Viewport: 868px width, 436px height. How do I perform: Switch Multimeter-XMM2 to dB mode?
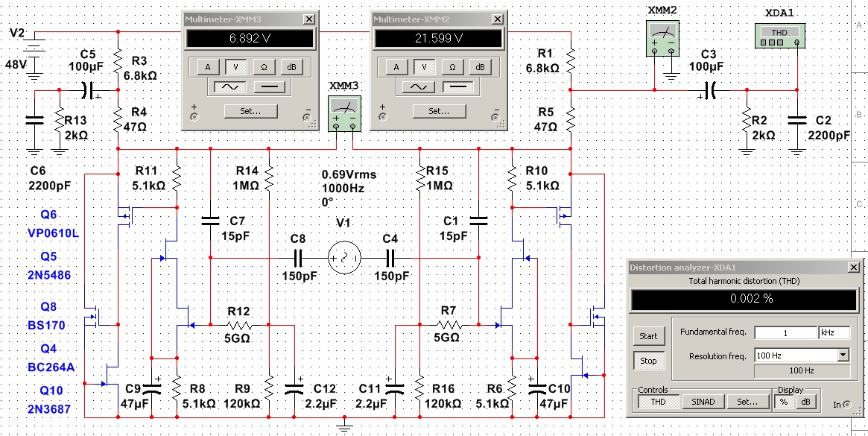tap(480, 67)
